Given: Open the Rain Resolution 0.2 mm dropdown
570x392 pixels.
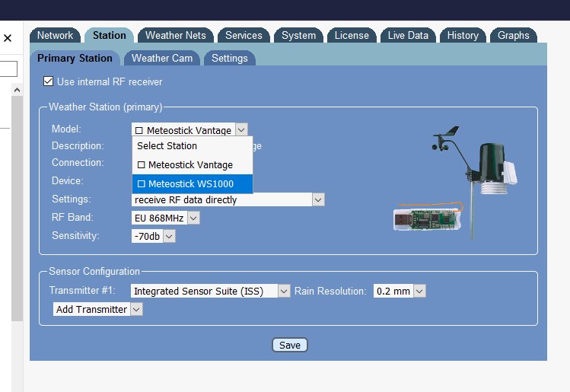Looking at the screenshot, I should [x=399, y=291].
